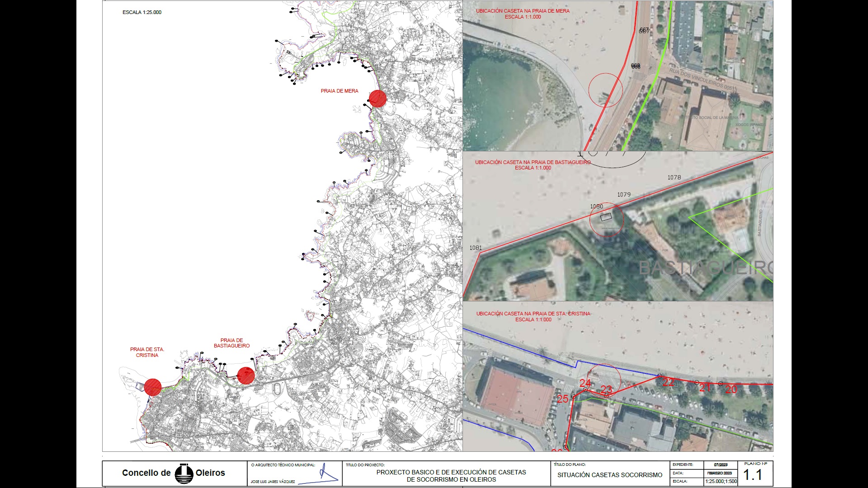Click the plano number 1.1
Viewport: 868px width, 488px height.
pyautogui.click(x=753, y=475)
